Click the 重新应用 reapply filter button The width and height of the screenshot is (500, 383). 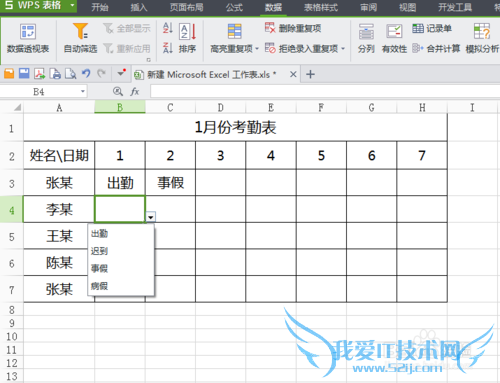[127, 49]
